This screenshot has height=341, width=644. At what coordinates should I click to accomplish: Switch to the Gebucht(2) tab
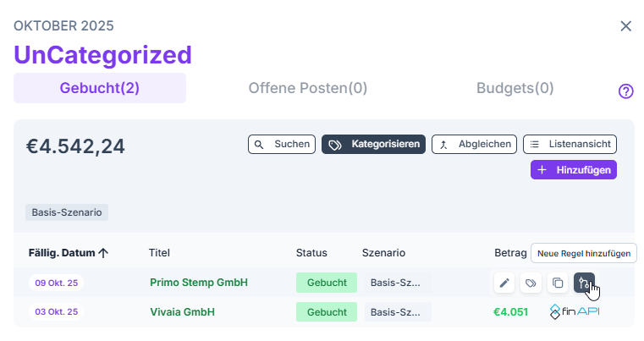[100, 88]
